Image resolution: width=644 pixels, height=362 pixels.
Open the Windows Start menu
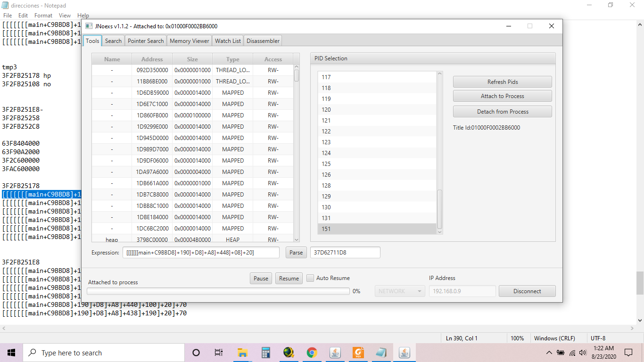(x=11, y=353)
